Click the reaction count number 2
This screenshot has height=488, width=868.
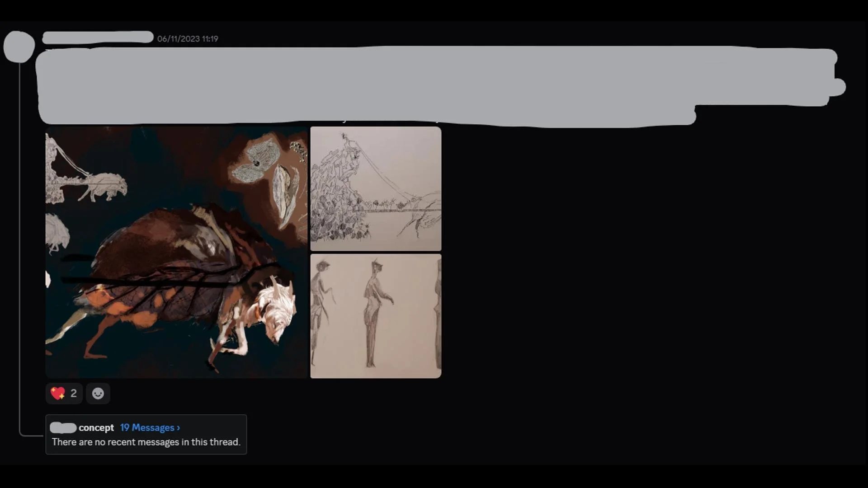click(x=73, y=394)
